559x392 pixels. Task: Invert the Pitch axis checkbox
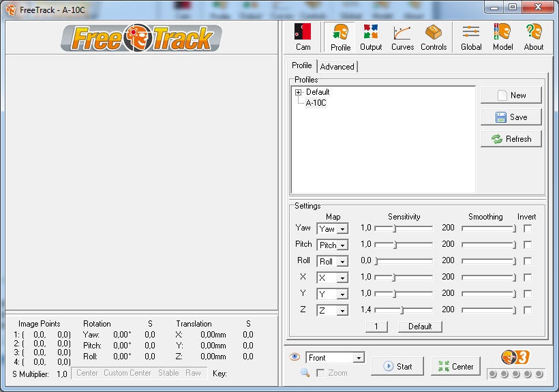point(528,245)
